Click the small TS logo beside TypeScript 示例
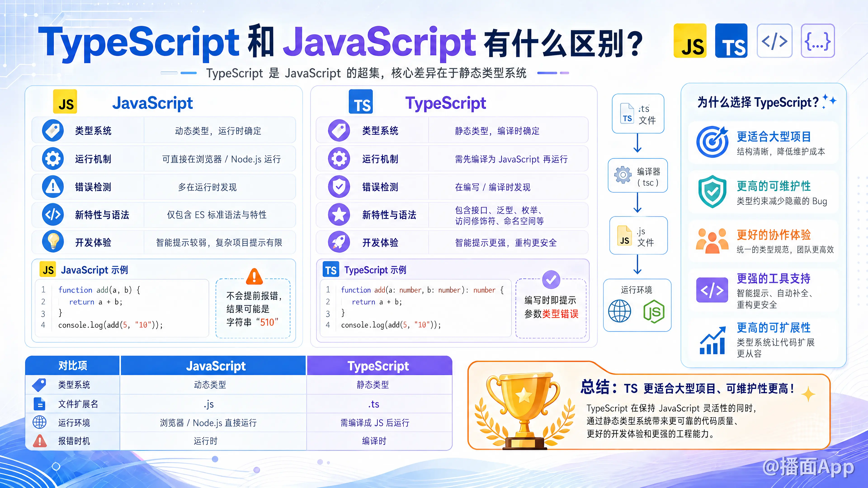 point(331,270)
